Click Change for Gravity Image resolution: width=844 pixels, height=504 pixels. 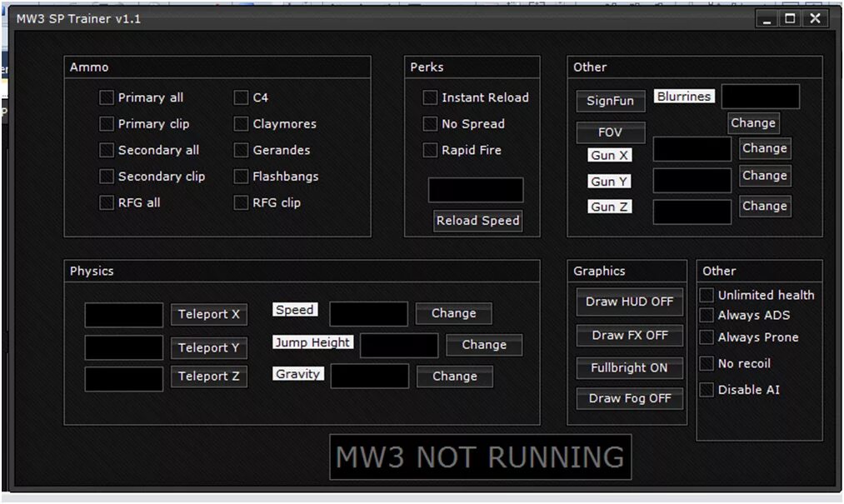coord(455,377)
